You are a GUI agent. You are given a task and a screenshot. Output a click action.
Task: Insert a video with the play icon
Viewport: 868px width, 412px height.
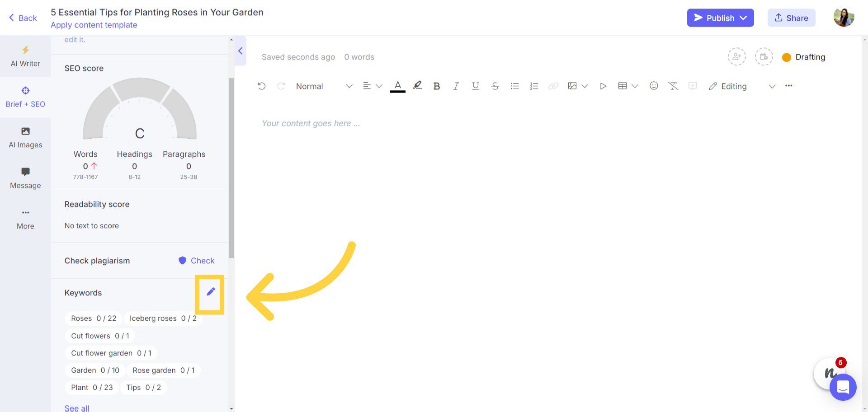click(603, 86)
